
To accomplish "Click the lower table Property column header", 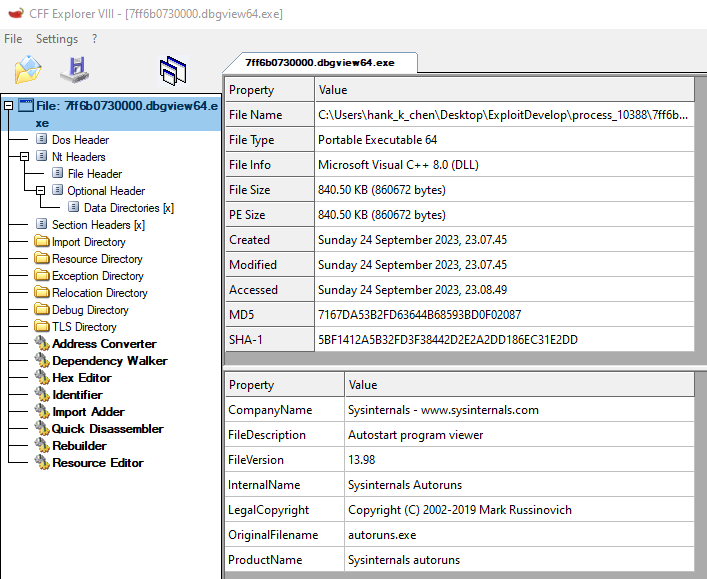I will (284, 384).
